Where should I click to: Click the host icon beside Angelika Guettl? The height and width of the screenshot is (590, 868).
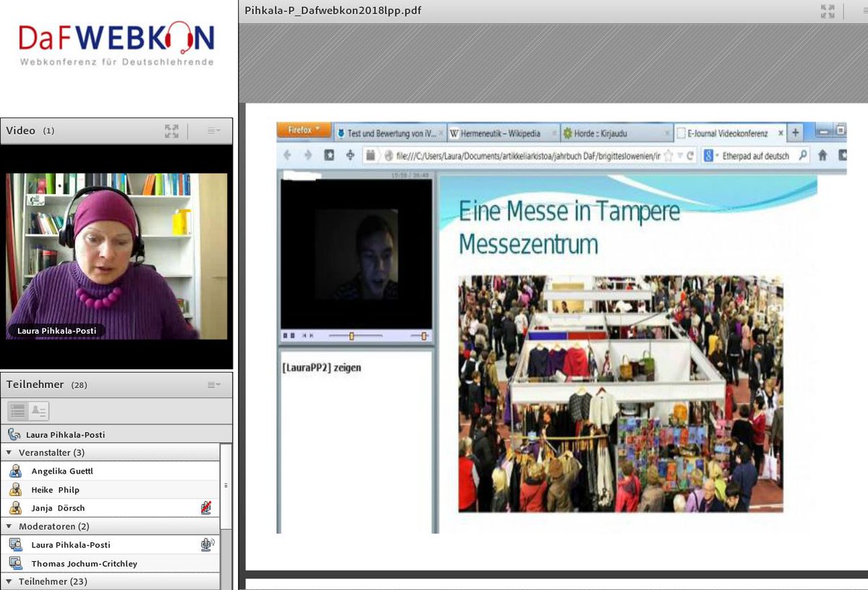(16, 471)
